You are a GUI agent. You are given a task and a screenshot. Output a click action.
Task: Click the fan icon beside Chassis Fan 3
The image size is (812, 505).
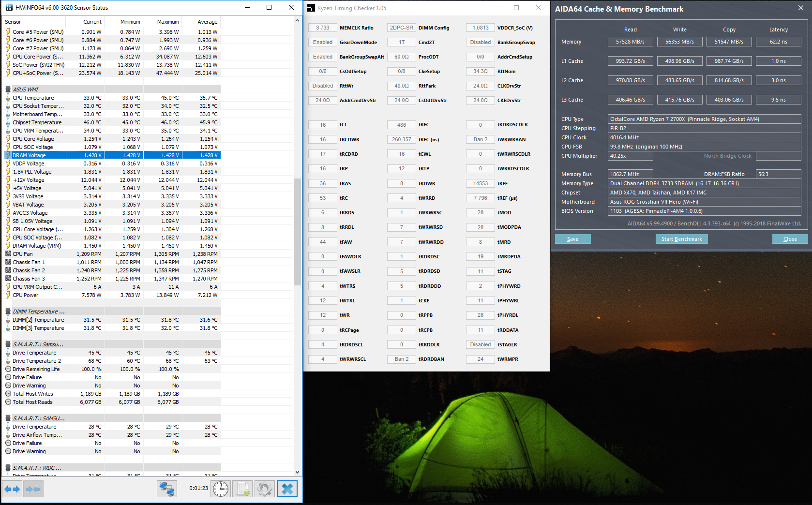click(x=8, y=279)
